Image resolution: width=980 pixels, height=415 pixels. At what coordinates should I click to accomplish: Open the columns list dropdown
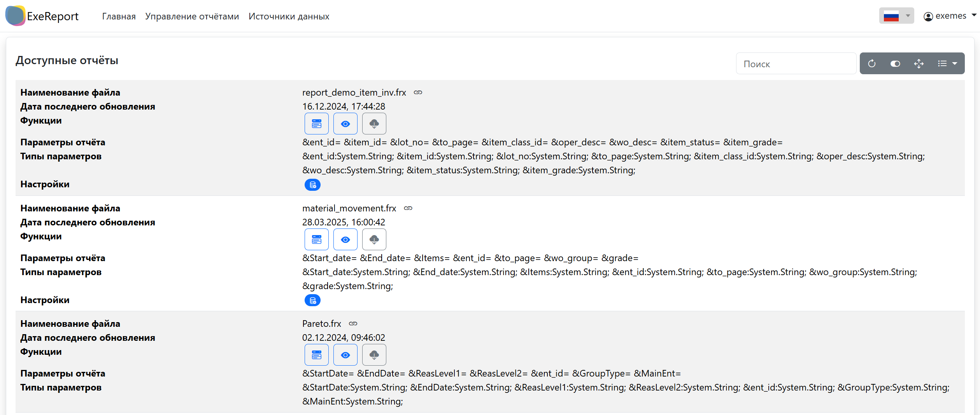[947, 63]
